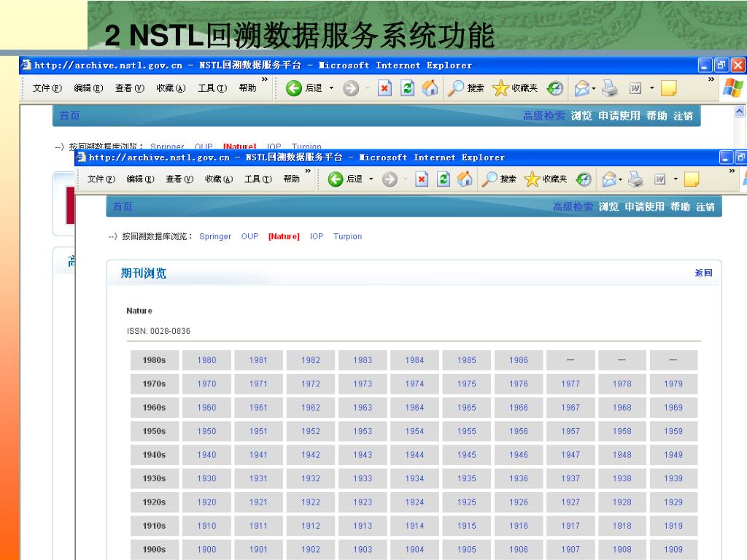Expand the menu bar overflow chevron in back window

tap(265, 79)
